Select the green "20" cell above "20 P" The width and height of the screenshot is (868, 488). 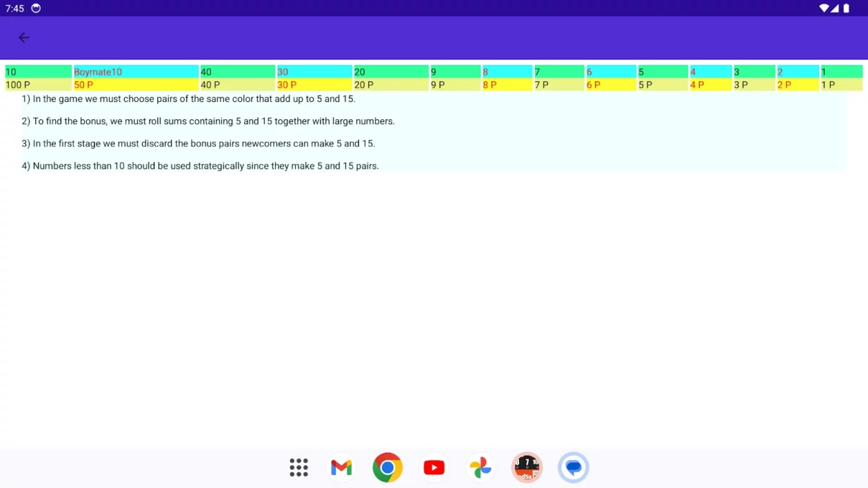pyautogui.click(x=391, y=72)
